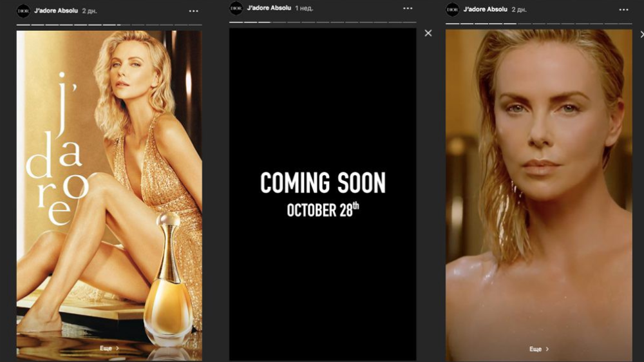Open Dior avatar on right story
Screen dimensions: 644x362
point(453,10)
